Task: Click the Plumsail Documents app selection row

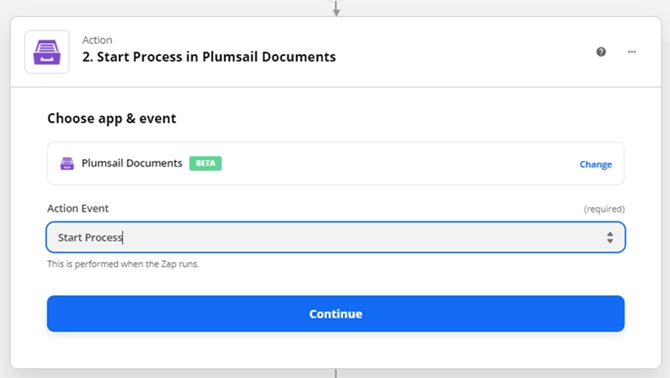Action: (335, 163)
